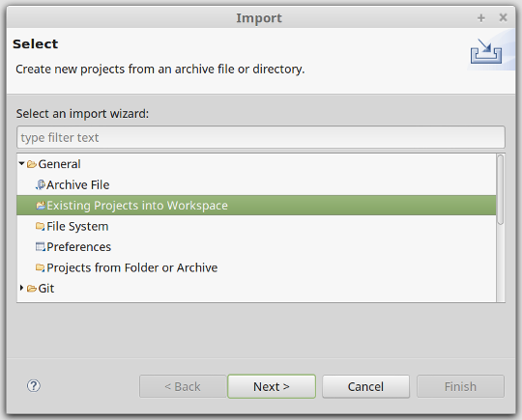Choose the Preferences import option
This screenshot has width=522, height=420.
coord(79,247)
